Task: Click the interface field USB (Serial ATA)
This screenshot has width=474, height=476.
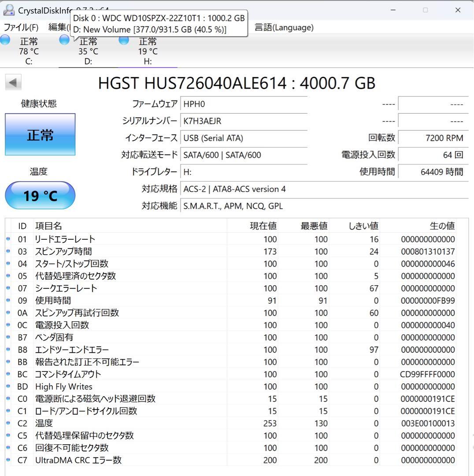Action: click(244, 138)
